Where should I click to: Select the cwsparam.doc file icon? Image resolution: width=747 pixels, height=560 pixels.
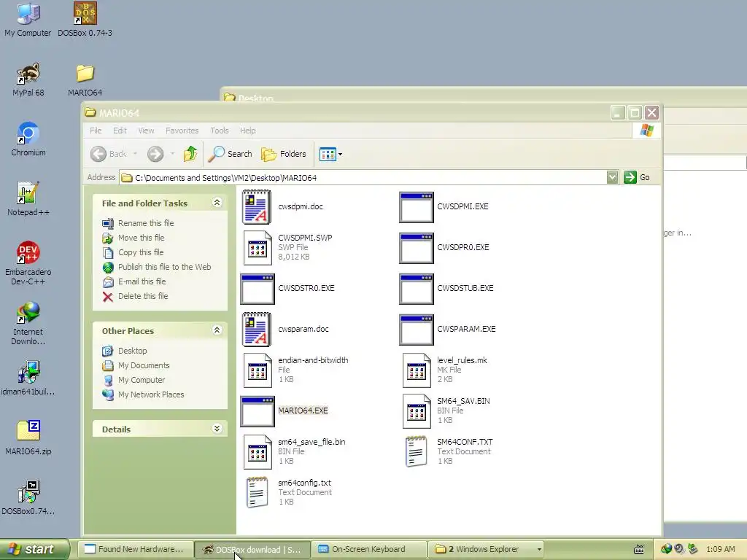click(257, 330)
